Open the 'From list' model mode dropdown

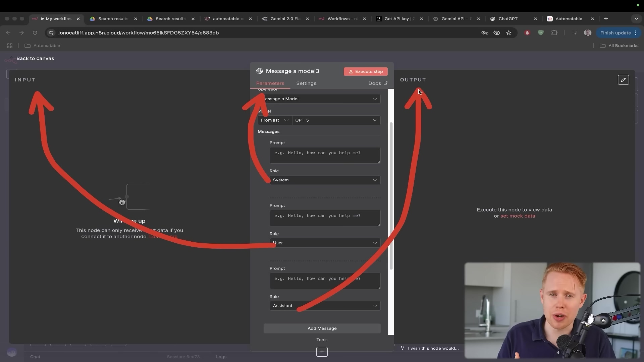275,120
